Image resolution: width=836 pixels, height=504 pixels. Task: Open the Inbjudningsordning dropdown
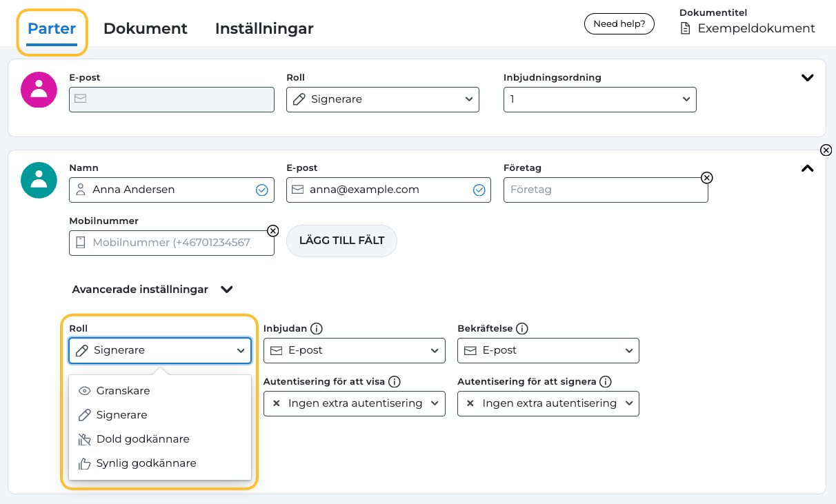(599, 99)
